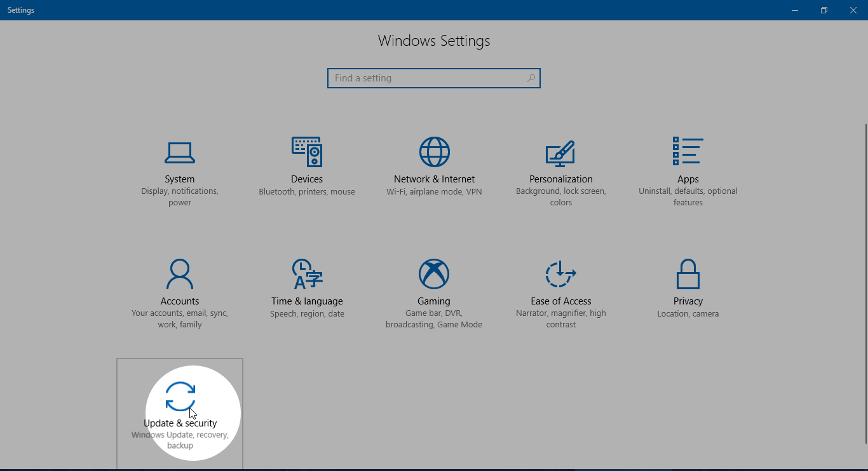Viewport: 868px width, 471px height.
Task: Open the Apps list icon
Action: tap(688, 151)
